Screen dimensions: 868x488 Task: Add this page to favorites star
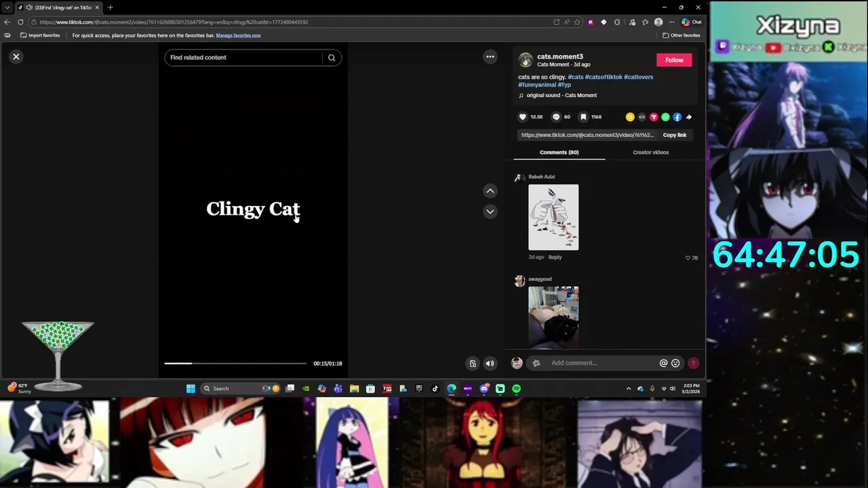tap(577, 22)
